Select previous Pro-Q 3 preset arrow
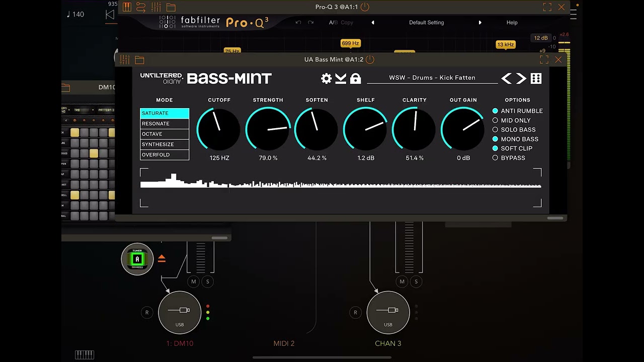This screenshot has width=644, height=362. tap(373, 23)
